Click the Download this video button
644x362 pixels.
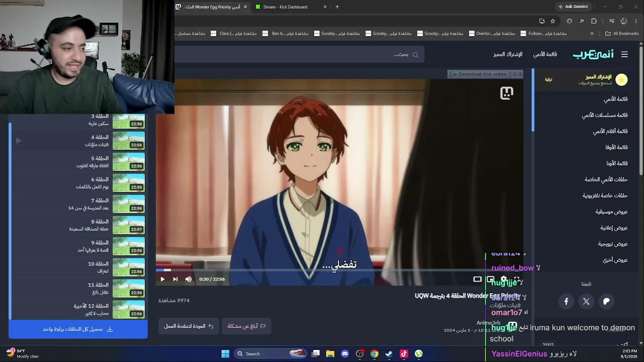pos(479,74)
